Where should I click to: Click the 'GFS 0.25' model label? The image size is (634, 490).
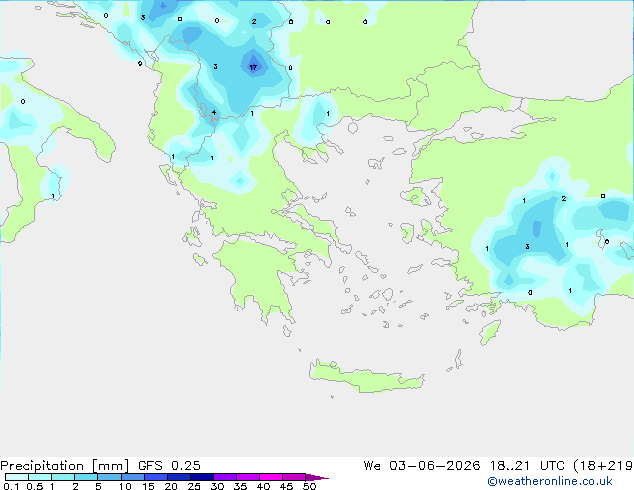click(169, 466)
